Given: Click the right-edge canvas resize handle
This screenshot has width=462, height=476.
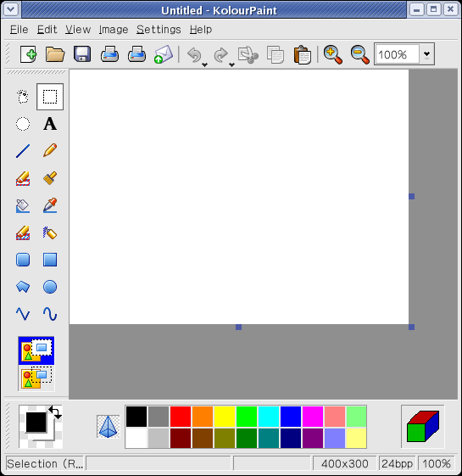Looking at the screenshot, I should point(411,196).
